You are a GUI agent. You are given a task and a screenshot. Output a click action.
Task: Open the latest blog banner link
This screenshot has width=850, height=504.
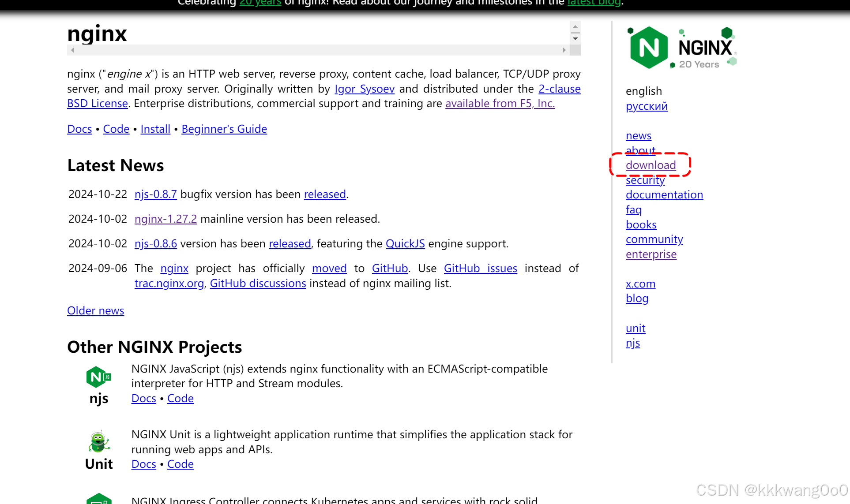[x=594, y=3]
